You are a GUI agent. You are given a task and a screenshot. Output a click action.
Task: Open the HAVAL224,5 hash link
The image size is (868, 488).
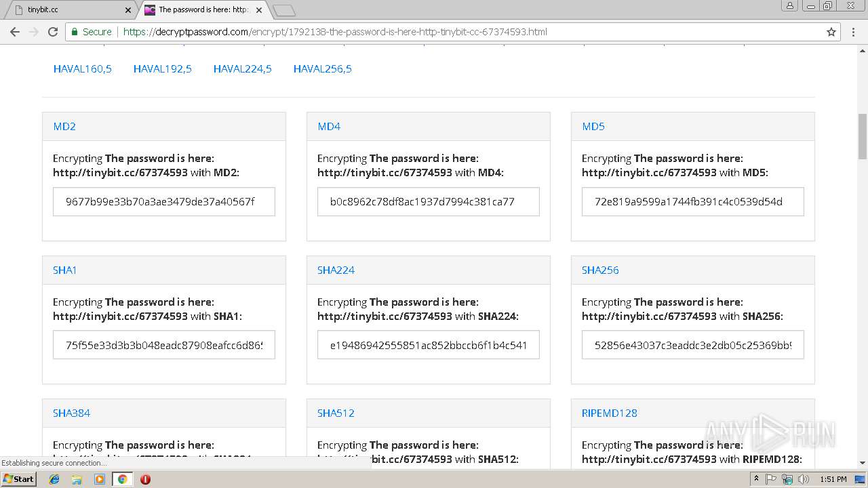[x=243, y=68]
